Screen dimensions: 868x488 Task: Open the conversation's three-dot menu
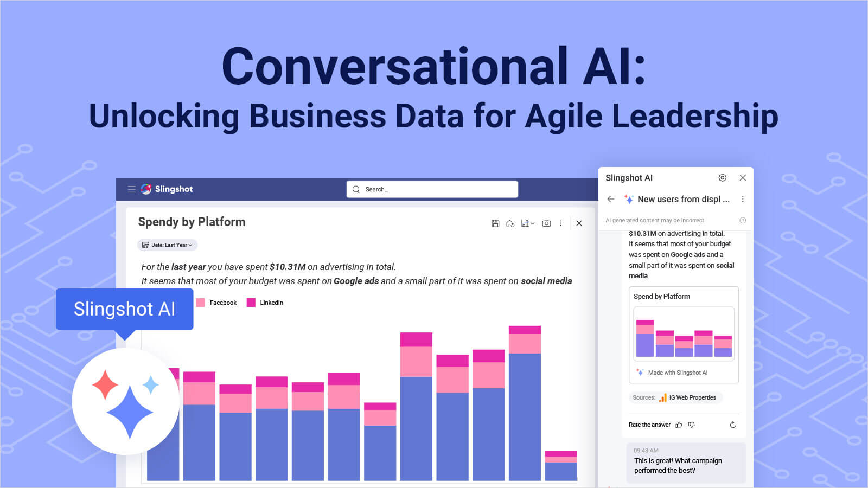[x=743, y=199]
